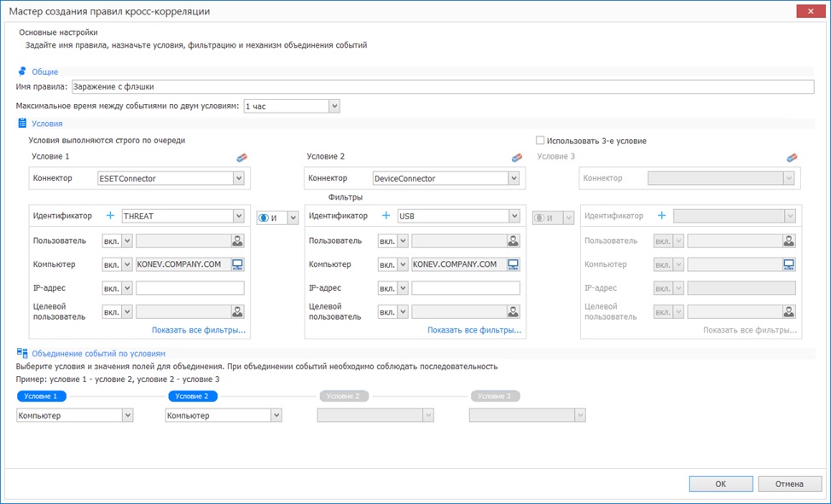Click eraser icon next to Условие 1
The width and height of the screenshot is (831, 504).
(x=241, y=158)
